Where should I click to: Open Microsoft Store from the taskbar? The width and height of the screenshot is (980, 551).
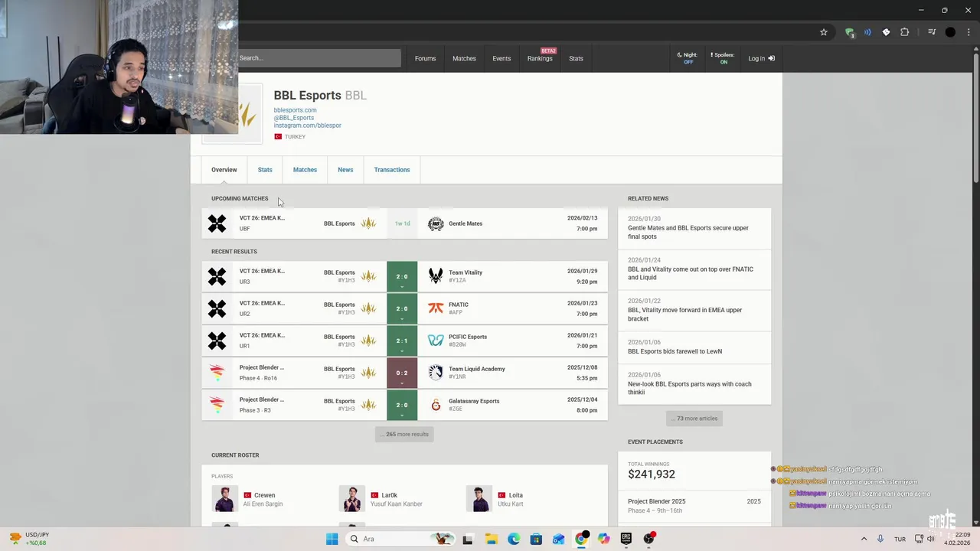coord(536,539)
